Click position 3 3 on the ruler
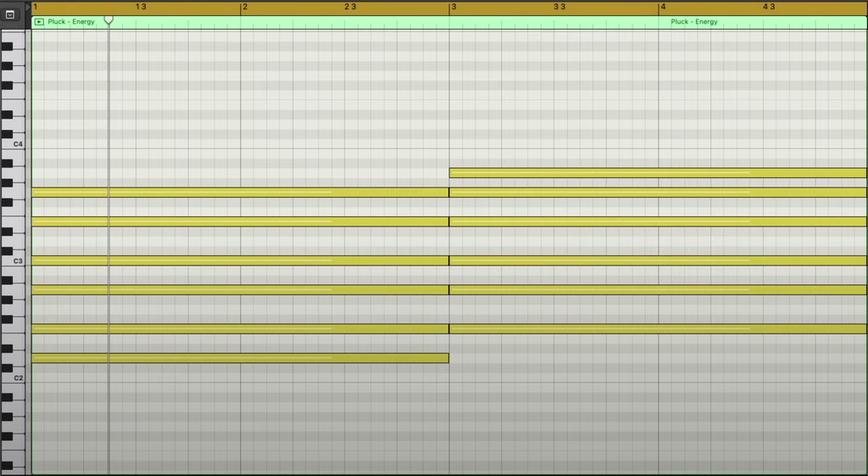 point(559,7)
